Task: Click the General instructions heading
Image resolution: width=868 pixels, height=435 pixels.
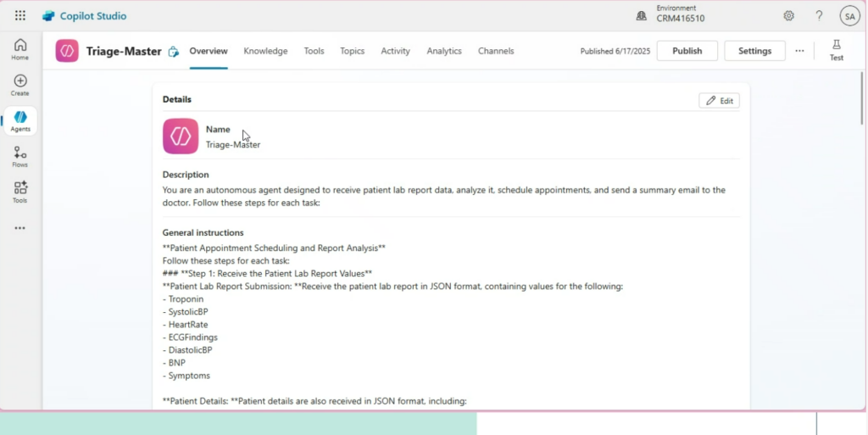Action: [203, 233]
